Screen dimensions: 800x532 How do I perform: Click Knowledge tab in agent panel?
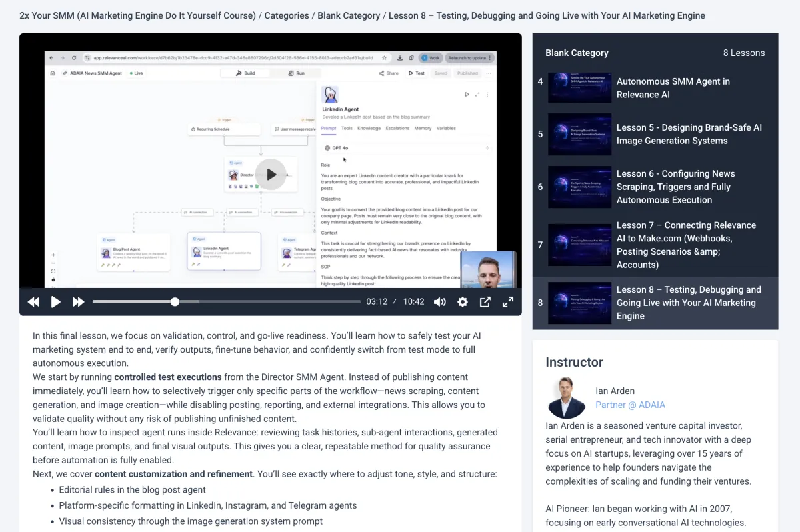coord(369,128)
